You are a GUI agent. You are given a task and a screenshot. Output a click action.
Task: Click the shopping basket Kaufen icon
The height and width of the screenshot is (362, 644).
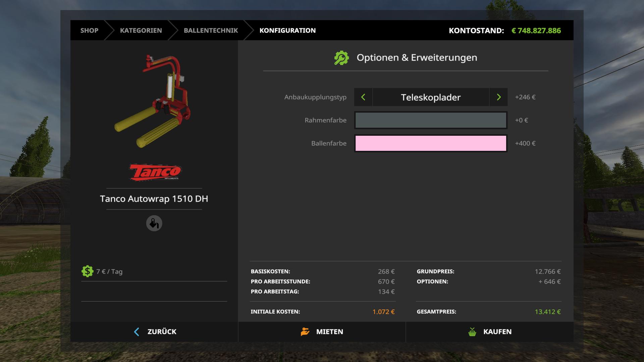[472, 332]
